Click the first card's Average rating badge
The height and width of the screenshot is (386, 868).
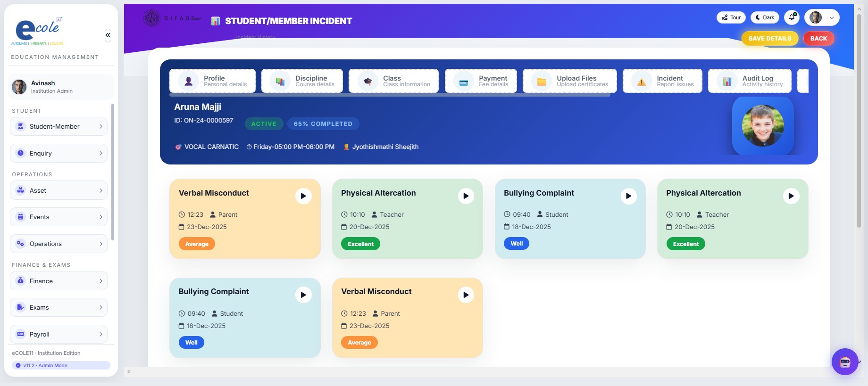[x=197, y=244]
